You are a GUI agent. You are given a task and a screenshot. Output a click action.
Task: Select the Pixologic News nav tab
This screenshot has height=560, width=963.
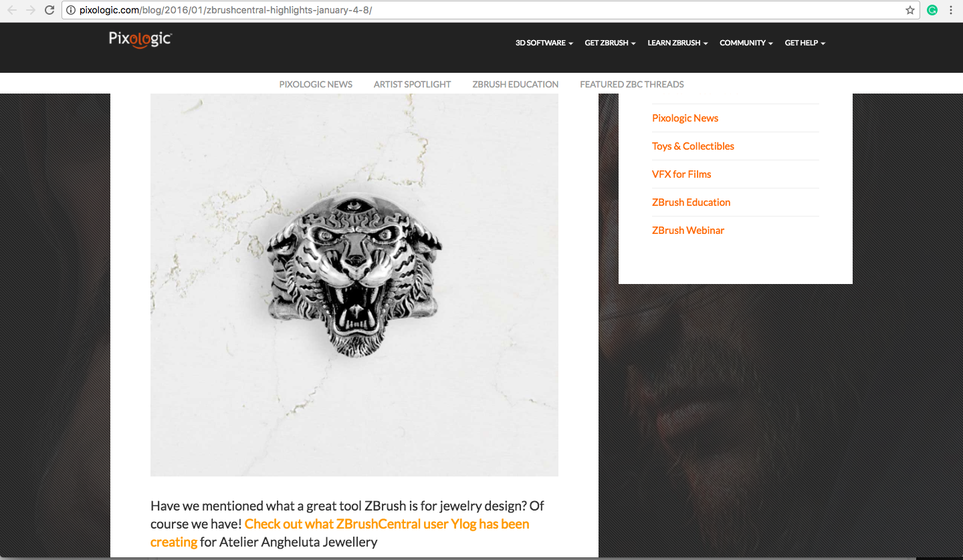tap(316, 84)
